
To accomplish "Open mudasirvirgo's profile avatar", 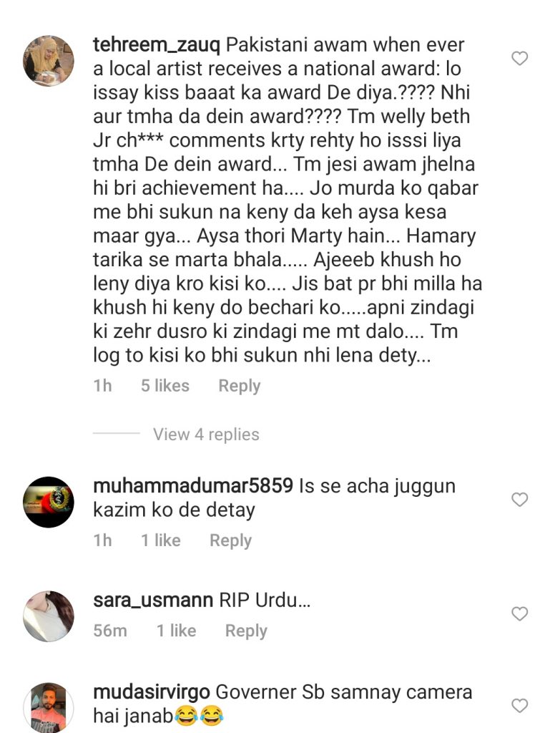I will pyautogui.click(x=49, y=708).
